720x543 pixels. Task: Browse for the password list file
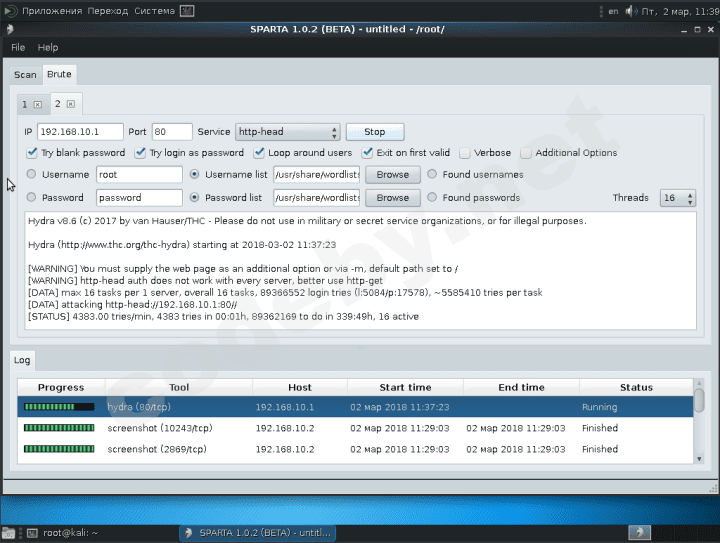(x=392, y=198)
